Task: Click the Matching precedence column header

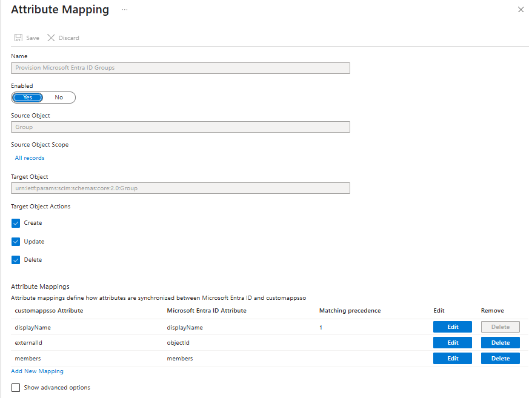Action: point(350,310)
